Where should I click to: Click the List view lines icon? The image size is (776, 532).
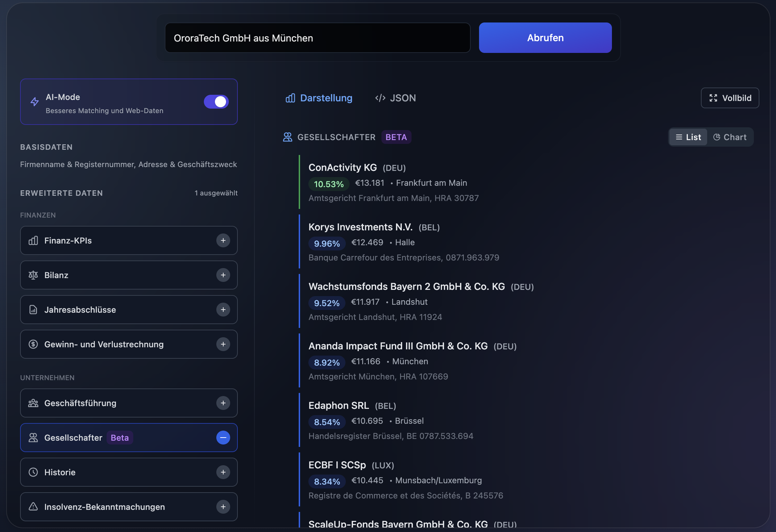click(x=679, y=137)
